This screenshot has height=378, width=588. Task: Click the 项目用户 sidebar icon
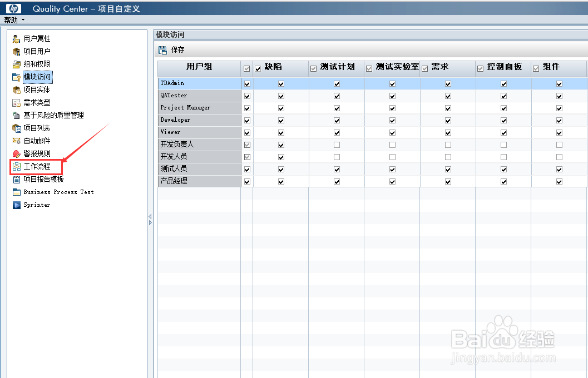coord(17,51)
